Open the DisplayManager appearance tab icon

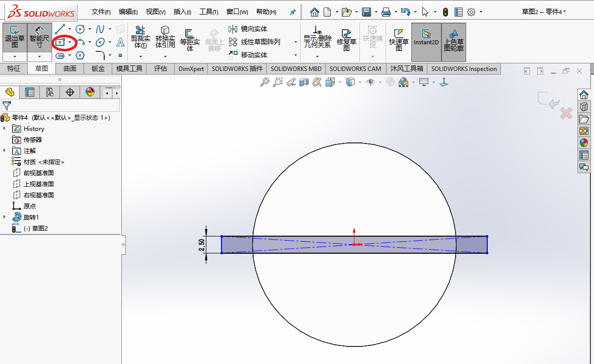90,92
